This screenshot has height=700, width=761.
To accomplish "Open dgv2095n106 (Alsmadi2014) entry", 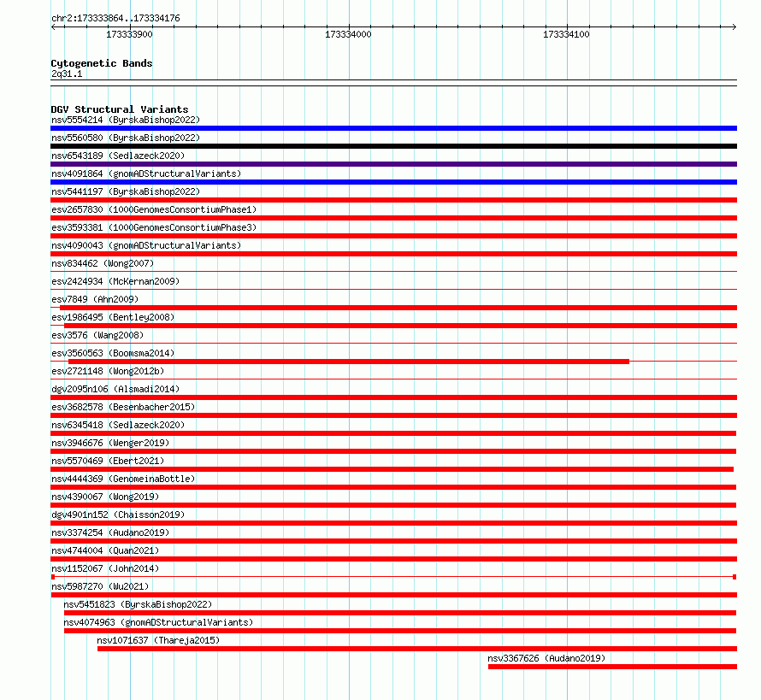I will (x=115, y=389).
